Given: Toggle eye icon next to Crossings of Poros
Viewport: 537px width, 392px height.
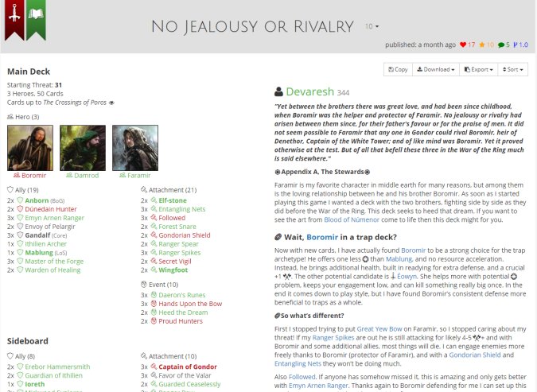Looking at the screenshot, I should pos(111,103).
